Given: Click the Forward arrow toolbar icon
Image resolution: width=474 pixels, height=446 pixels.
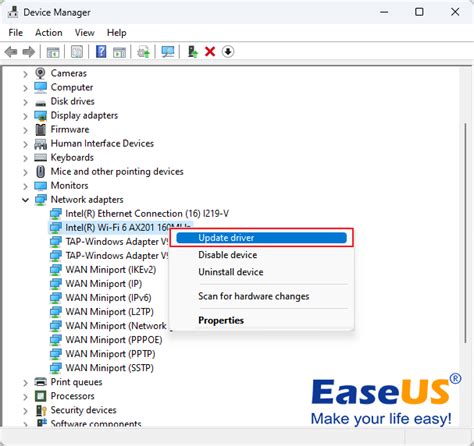Looking at the screenshot, I should coord(29,52).
